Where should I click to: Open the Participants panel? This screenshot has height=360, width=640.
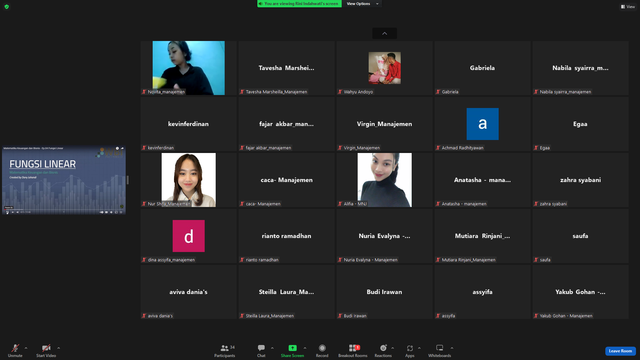[x=225, y=350]
